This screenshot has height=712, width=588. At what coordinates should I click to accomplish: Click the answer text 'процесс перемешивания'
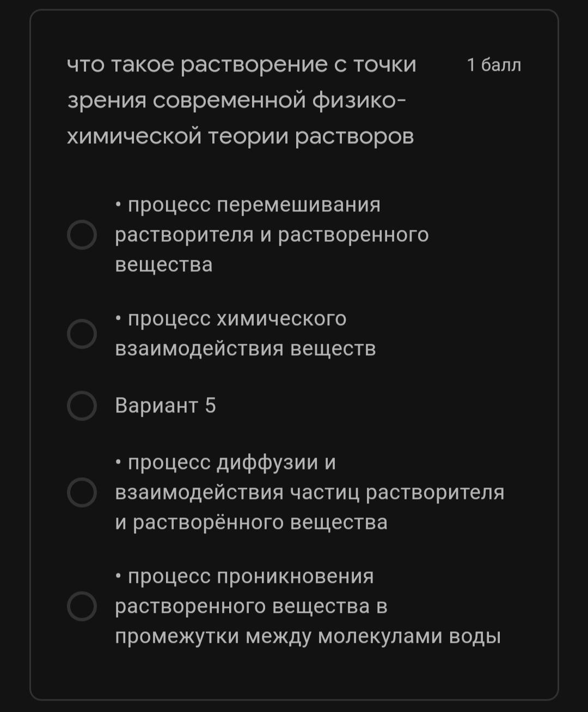click(x=254, y=205)
